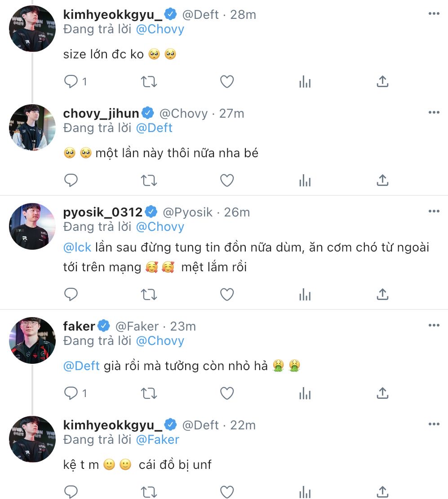
Task: Like Faker's reply tweet
Action: tap(227, 393)
